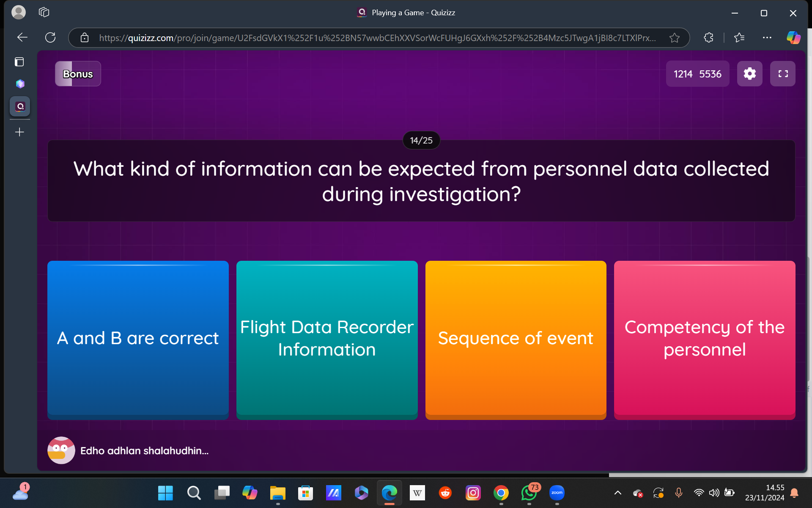Open Copilot in the Edge toolbar
The width and height of the screenshot is (812, 508).
pyautogui.click(x=793, y=38)
